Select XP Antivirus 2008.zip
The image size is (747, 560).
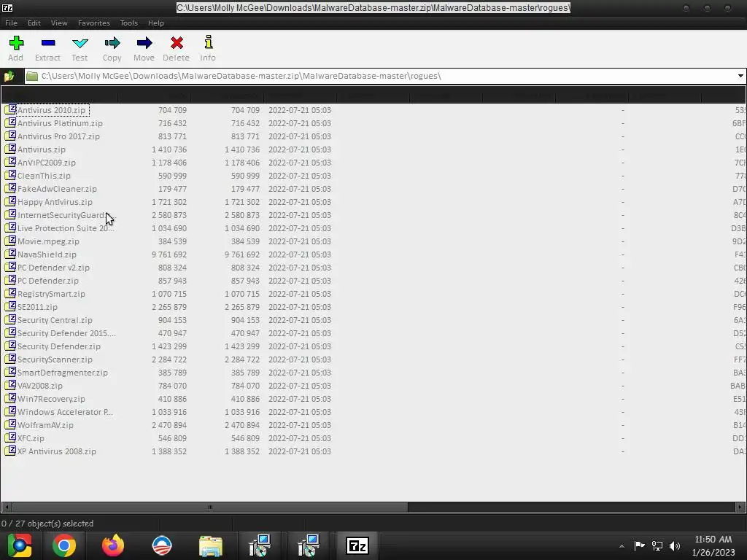pyautogui.click(x=57, y=451)
